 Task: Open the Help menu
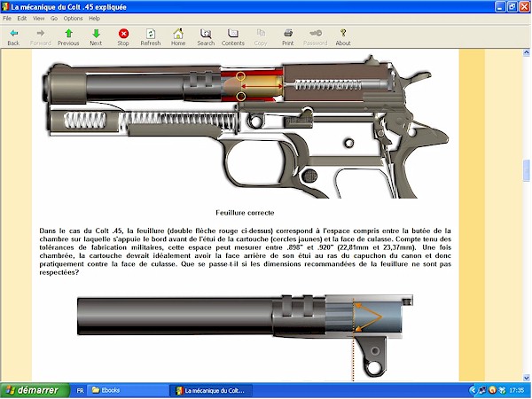(x=94, y=19)
